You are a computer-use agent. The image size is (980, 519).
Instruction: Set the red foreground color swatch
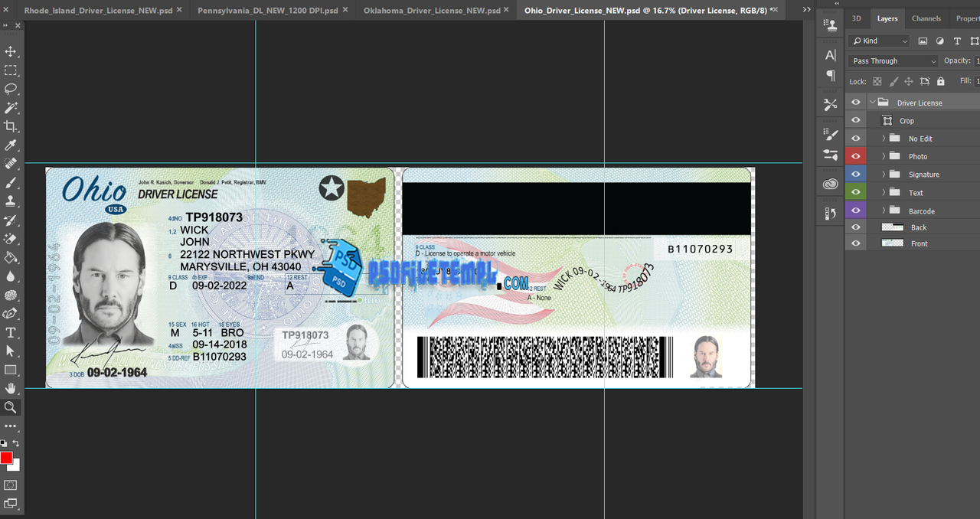pos(5,457)
